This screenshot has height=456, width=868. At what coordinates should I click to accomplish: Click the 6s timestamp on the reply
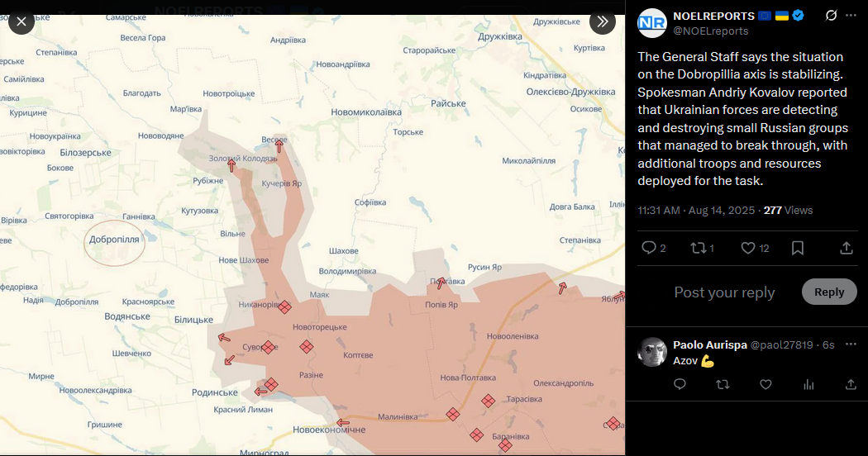tap(828, 344)
